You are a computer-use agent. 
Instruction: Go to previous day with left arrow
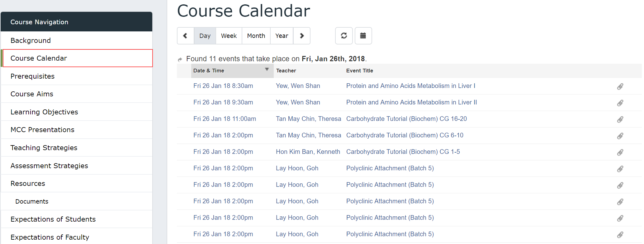pyautogui.click(x=186, y=36)
